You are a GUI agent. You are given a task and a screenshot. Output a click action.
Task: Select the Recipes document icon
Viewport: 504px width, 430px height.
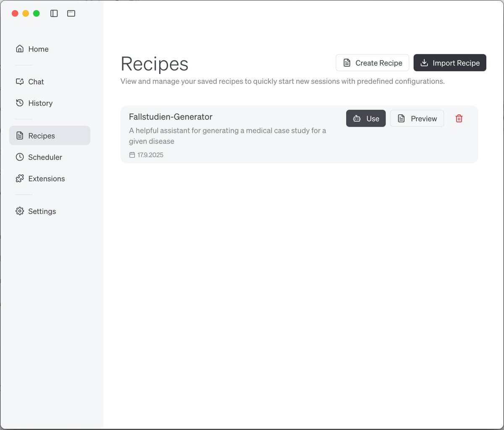19,135
